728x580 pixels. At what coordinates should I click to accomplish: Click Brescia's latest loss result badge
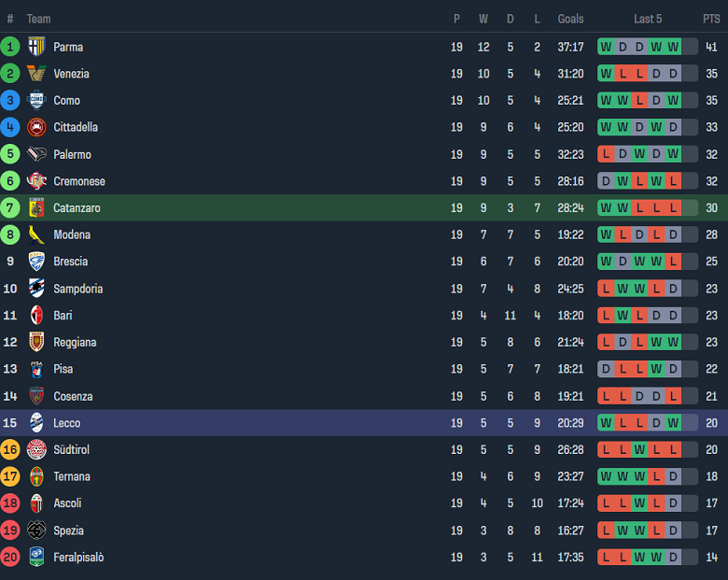click(x=673, y=262)
